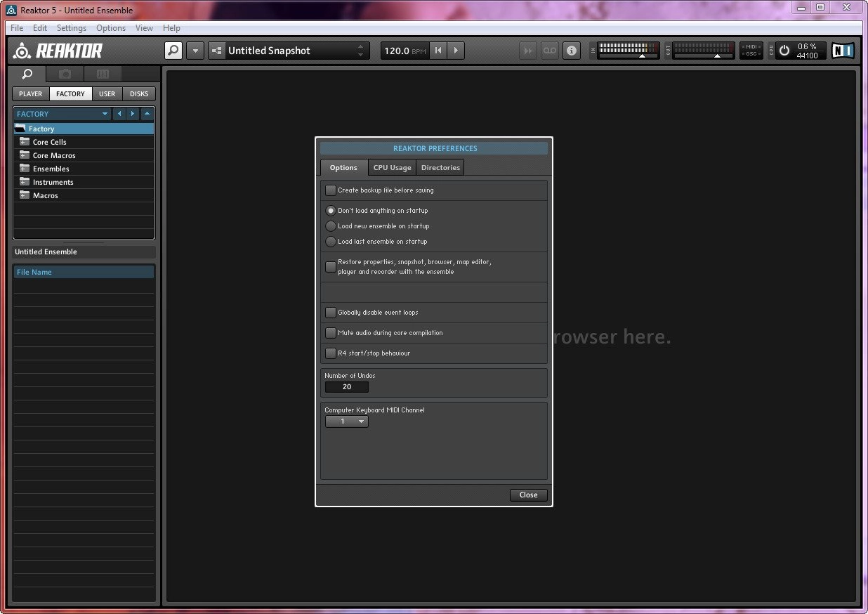The width and height of the screenshot is (868, 614).
Task: Step snapshot with the up/down arrows
Action: (361, 51)
